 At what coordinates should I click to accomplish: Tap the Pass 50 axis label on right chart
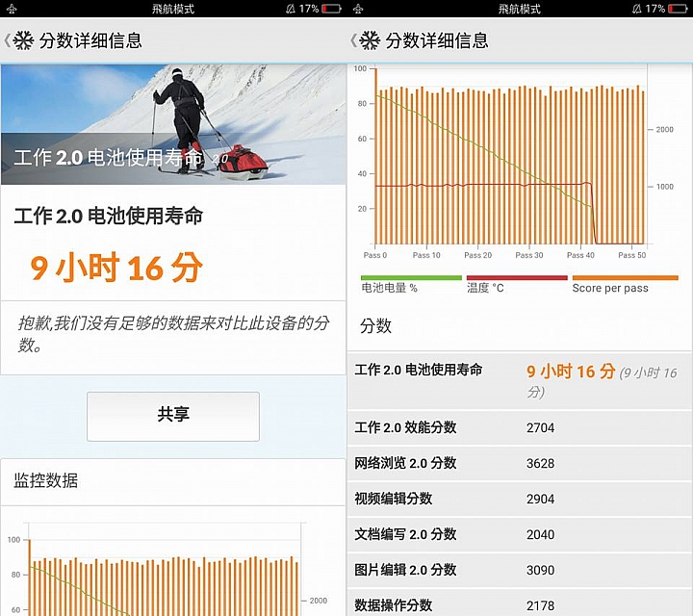[x=632, y=255]
